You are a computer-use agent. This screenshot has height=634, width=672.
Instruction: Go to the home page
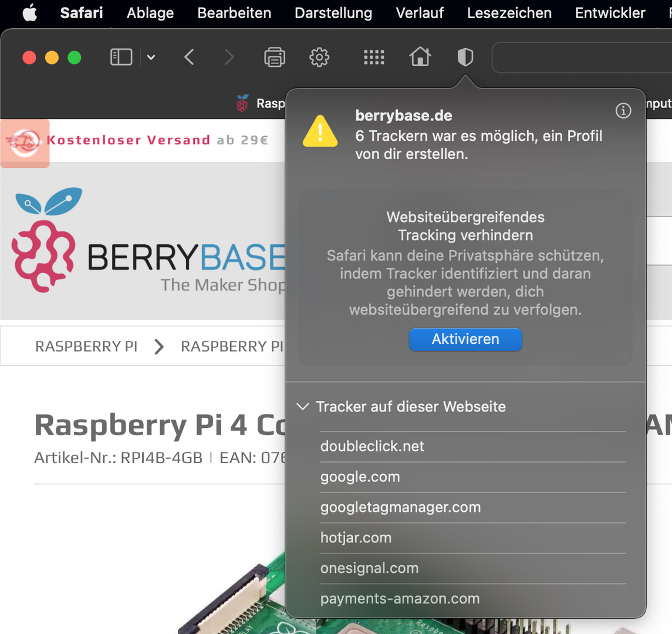(420, 56)
